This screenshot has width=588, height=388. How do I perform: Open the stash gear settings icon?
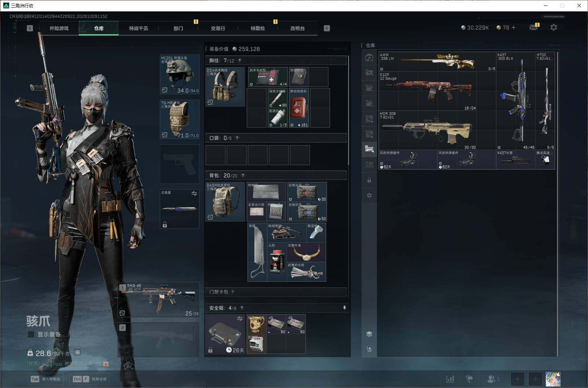369,195
